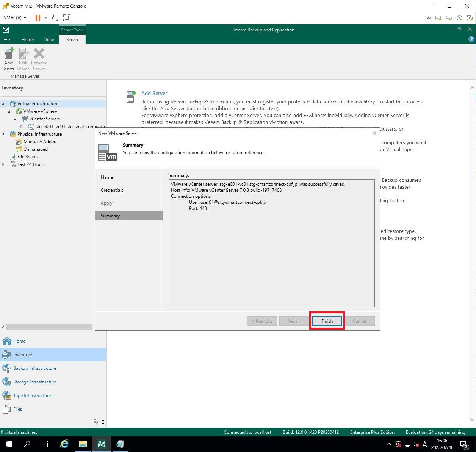Click the Summary wizard step
The image size is (476, 452).
click(x=129, y=216)
